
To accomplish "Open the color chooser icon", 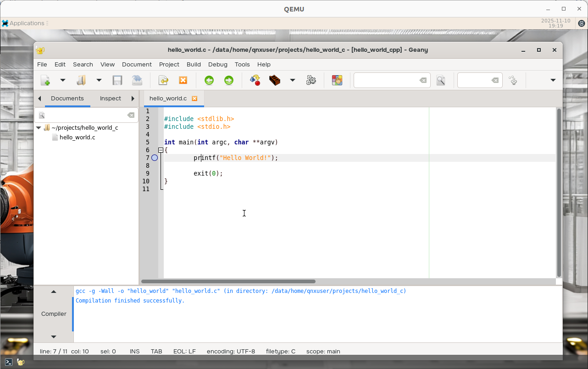I will click(x=337, y=80).
